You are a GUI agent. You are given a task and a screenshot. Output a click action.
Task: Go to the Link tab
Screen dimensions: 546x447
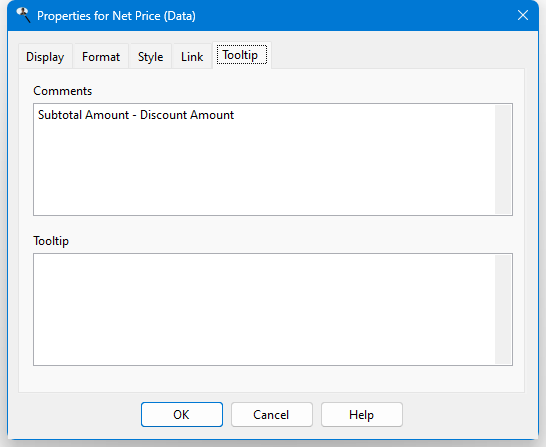(x=192, y=56)
